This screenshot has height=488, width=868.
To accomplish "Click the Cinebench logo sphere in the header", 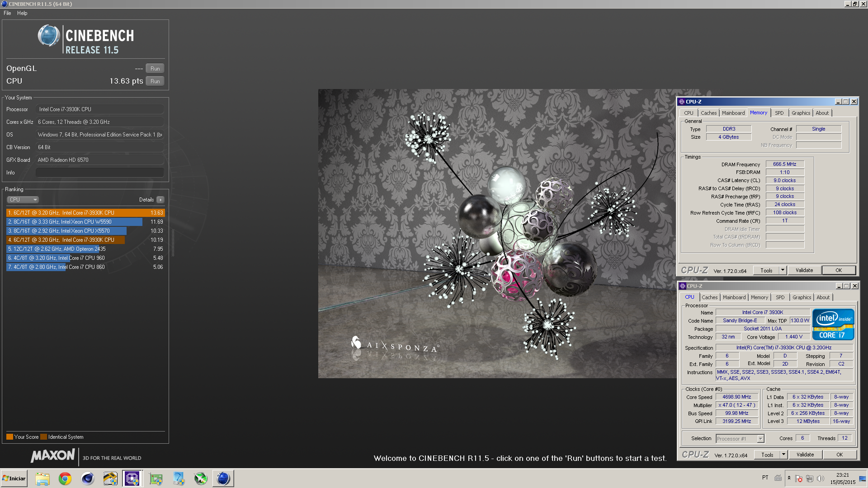I will [x=49, y=36].
